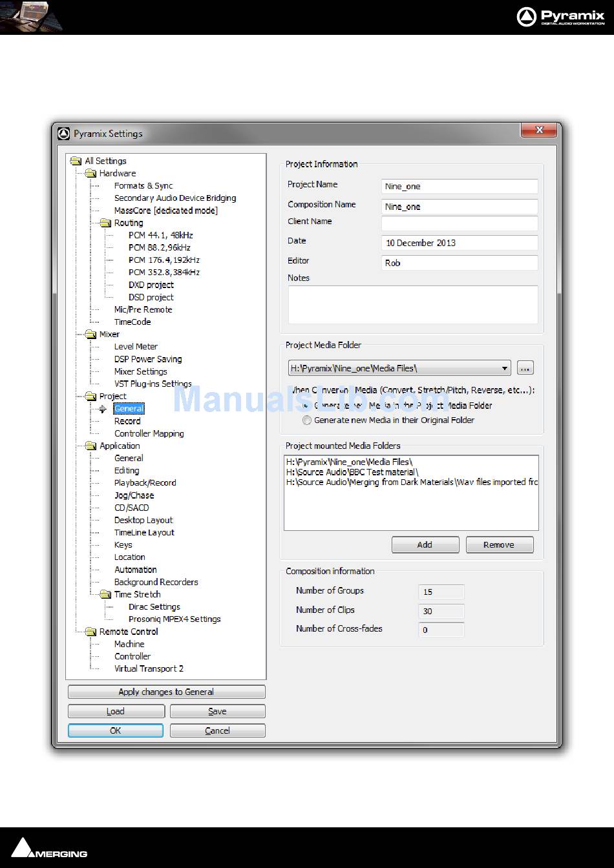Click the Time Stretch folder icon
The height and width of the screenshot is (868, 614).
pos(105,595)
